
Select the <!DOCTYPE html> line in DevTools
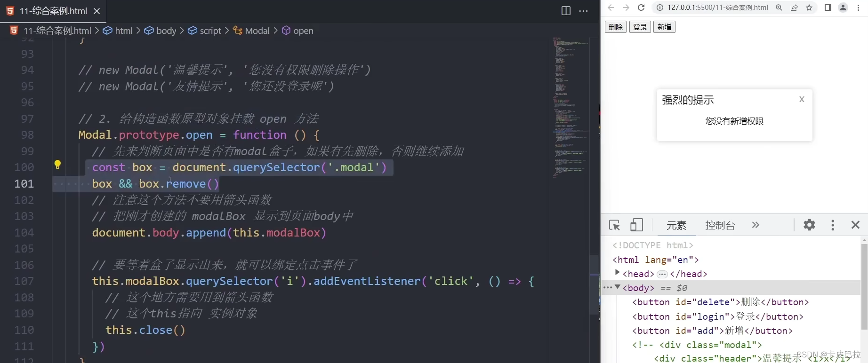click(653, 245)
